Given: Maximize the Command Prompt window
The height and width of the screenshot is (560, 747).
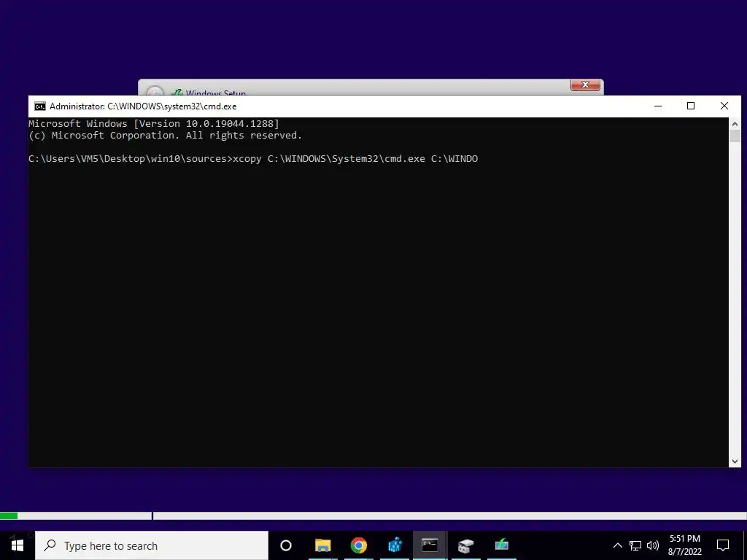Looking at the screenshot, I should [691, 106].
